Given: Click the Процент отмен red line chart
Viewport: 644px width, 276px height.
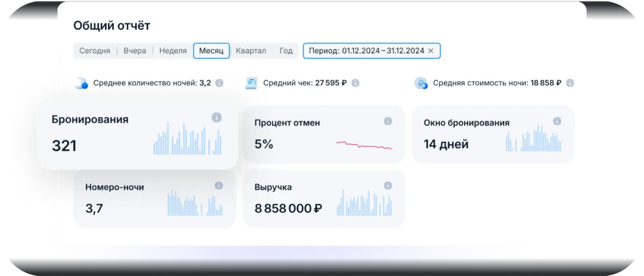Looking at the screenshot, I should [364, 145].
